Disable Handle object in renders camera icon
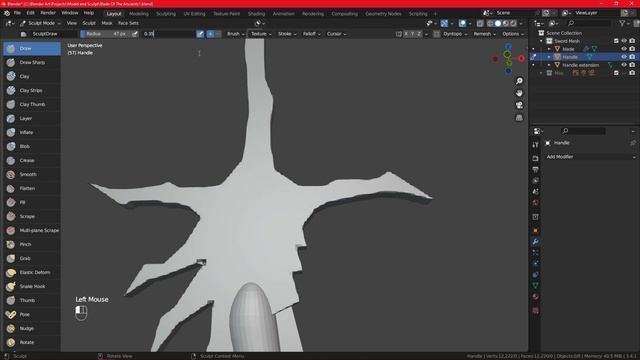Viewport: 640px width, 360px height. (632, 57)
